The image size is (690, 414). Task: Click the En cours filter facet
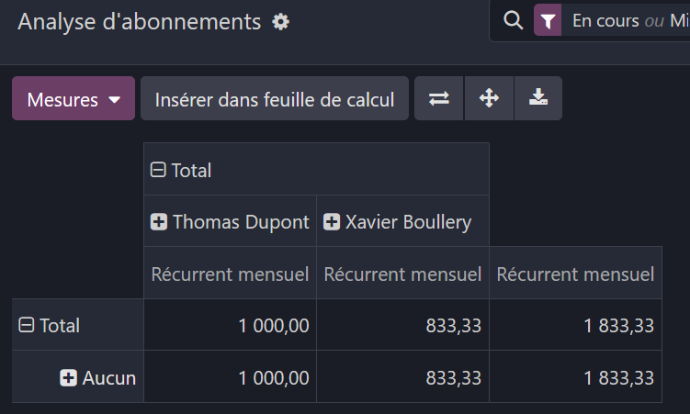coord(606,21)
